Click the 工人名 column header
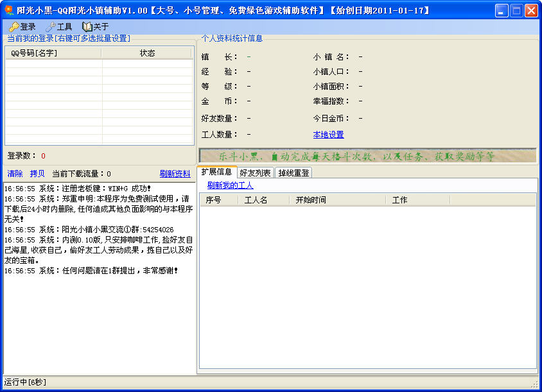The image size is (542, 392). (263, 200)
